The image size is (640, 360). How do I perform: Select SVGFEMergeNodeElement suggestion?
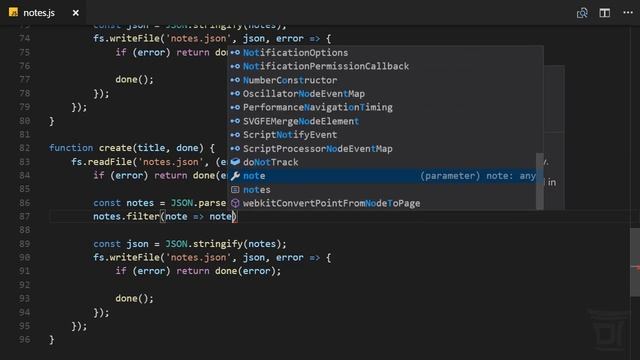click(385, 121)
